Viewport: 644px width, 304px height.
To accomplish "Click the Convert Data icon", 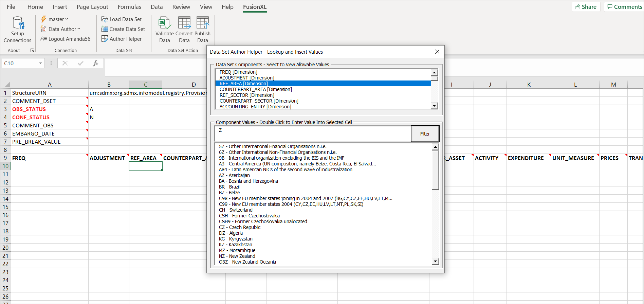I will tap(184, 23).
